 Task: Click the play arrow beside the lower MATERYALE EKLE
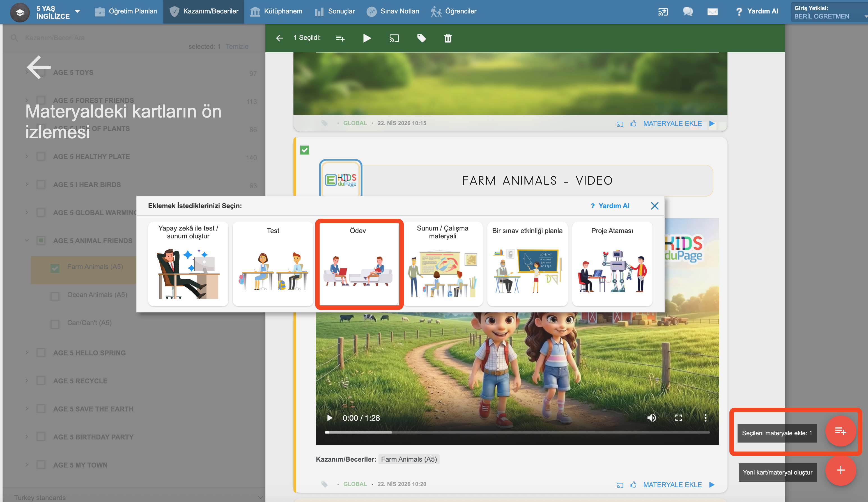point(712,484)
